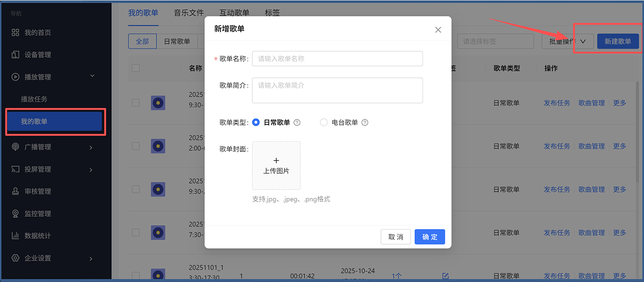The width and height of the screenshot is (644, 282).
Task: Open the 批量操作 dropdown
Action: [x=568, y=42]
